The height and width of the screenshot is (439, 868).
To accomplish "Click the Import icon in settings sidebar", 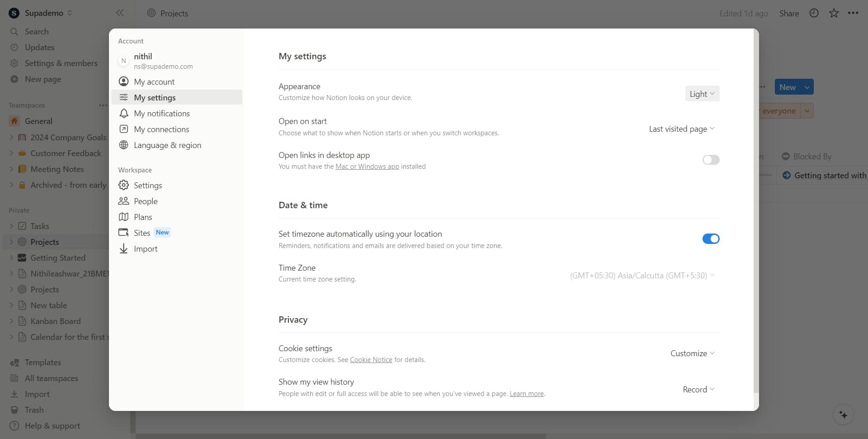I will [x=123, y=248].
